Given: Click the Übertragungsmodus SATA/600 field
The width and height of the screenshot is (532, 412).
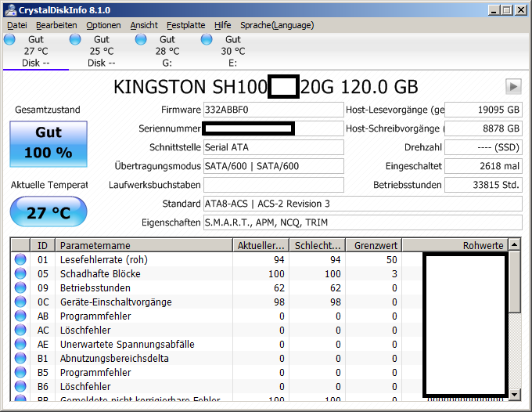Looking at the screenshot, I should coord(274,166).
